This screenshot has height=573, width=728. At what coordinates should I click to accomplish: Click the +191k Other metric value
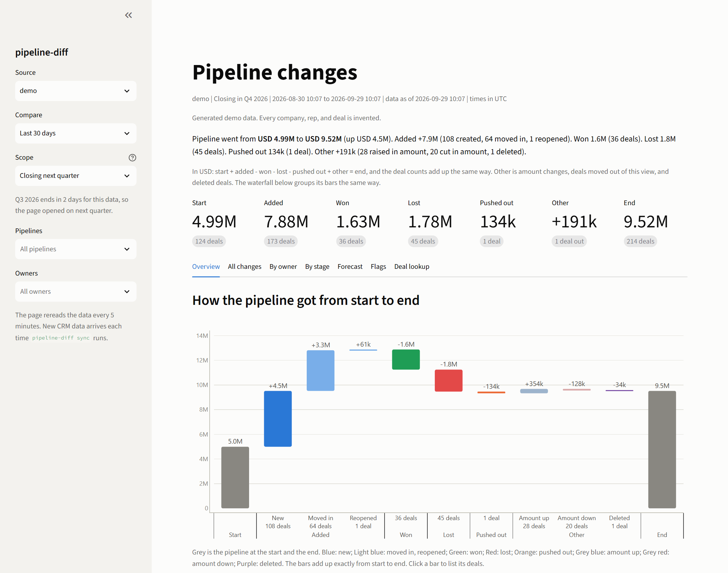coord(574,222)
